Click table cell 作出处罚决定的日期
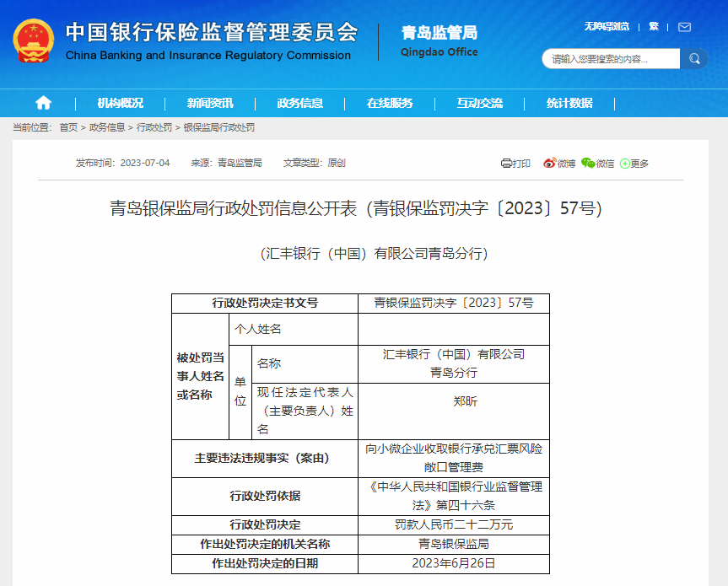728x586 pixels. click(265, 564)
